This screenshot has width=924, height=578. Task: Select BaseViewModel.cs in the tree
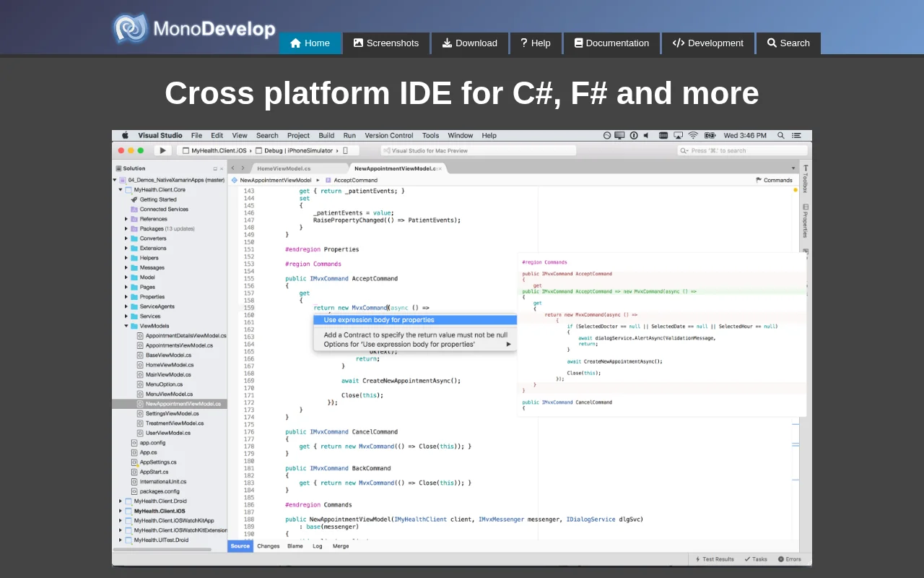pyautogui.click(x=164, y=355)
